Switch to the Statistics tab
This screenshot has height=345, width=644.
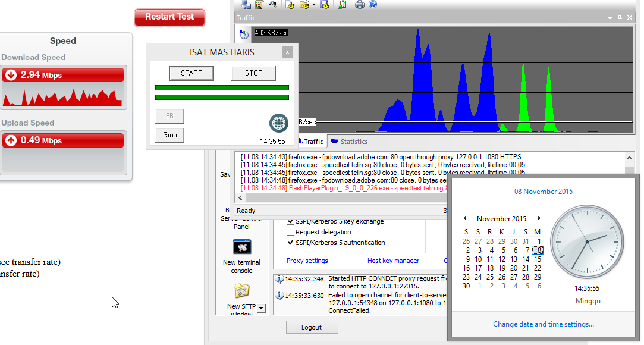click(349, 142)
